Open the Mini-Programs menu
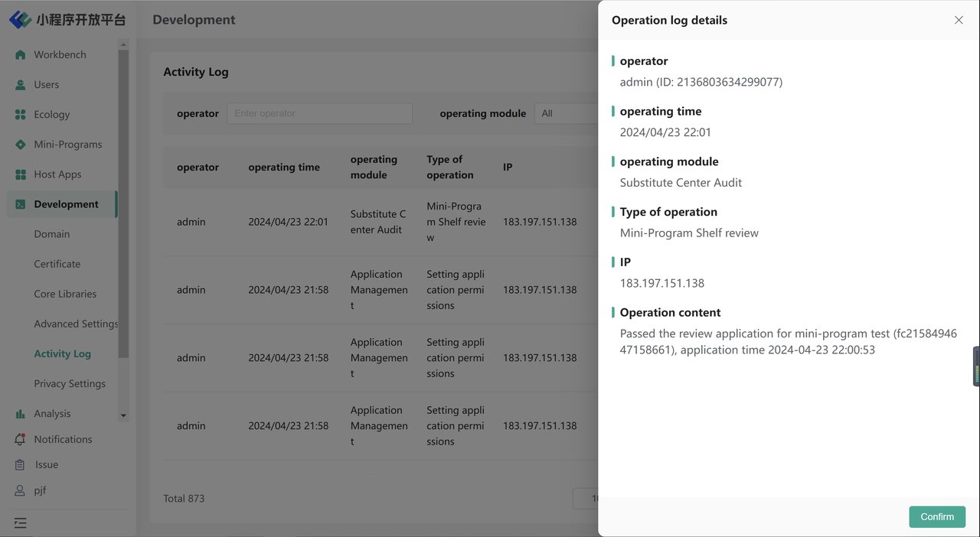 pos(67,145)
